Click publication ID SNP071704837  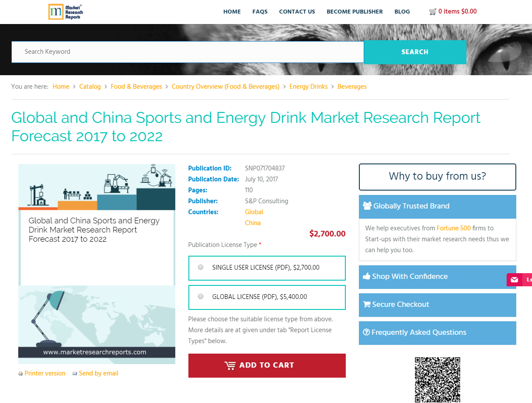(265, 168)
